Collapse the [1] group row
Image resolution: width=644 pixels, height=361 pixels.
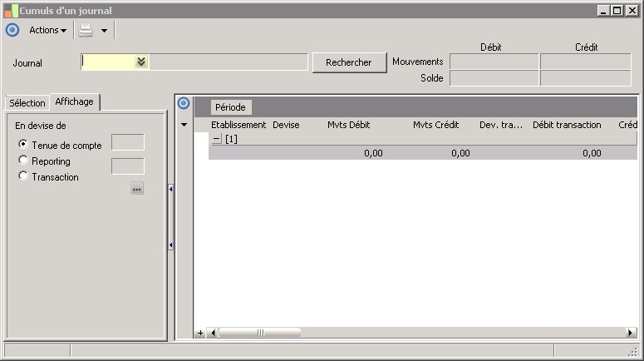pyautogui.click(x=216, y=139)
